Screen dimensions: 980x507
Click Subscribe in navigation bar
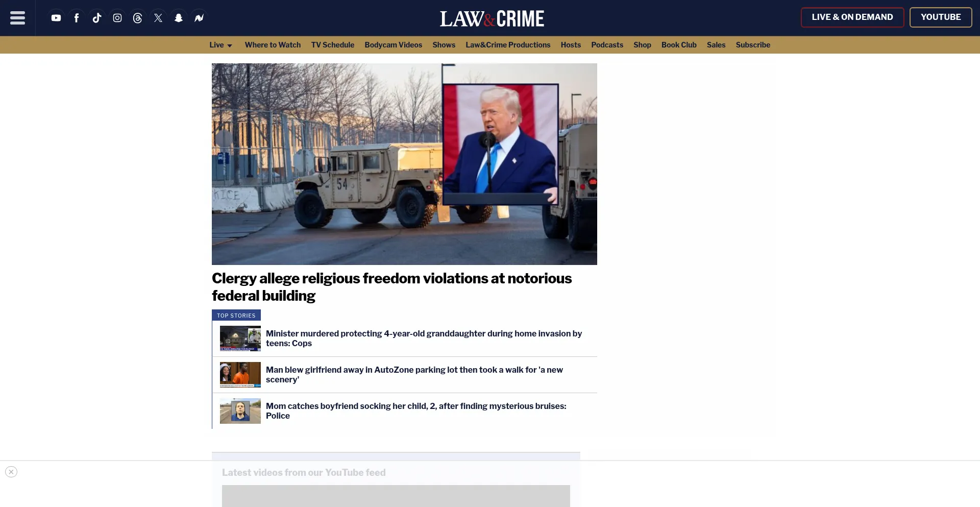(x=753, y=45)
